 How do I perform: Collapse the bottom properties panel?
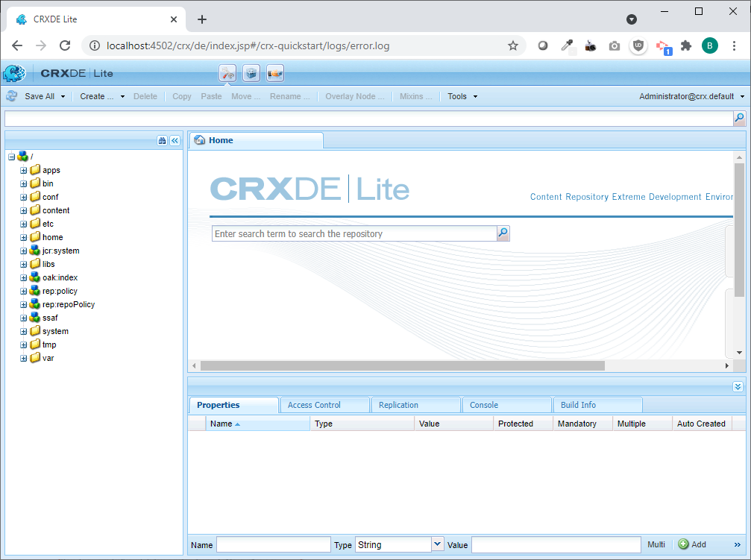point(738,386)
